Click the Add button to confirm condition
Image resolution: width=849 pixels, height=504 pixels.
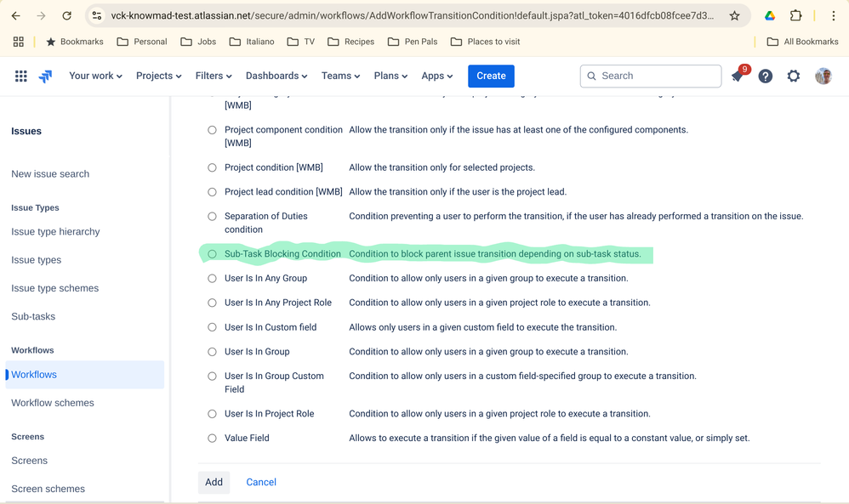[x=214, y=482]
